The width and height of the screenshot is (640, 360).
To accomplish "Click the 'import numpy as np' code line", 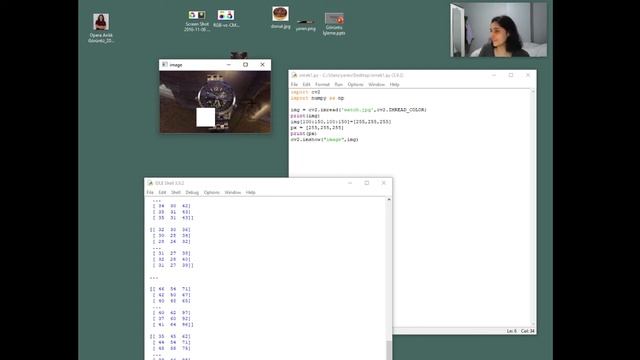I will 317,98.
